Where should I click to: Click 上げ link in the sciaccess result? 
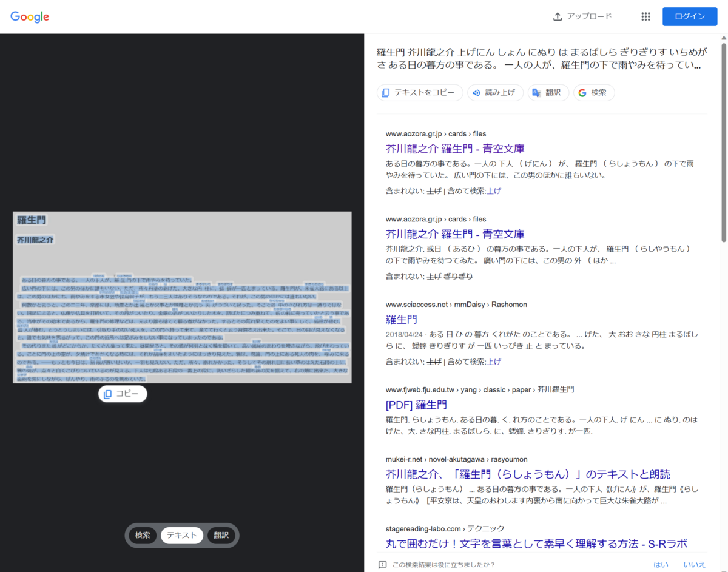pyautogui.click(x=494, y=362)
